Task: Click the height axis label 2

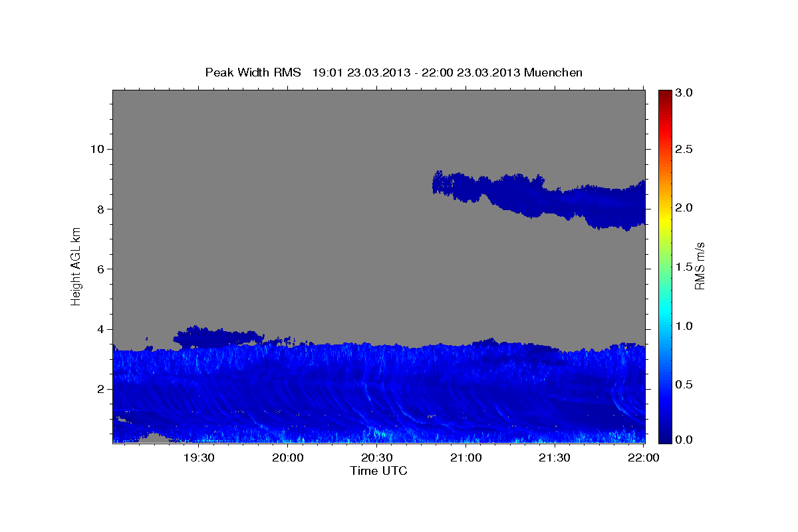Action: [100, 389]
